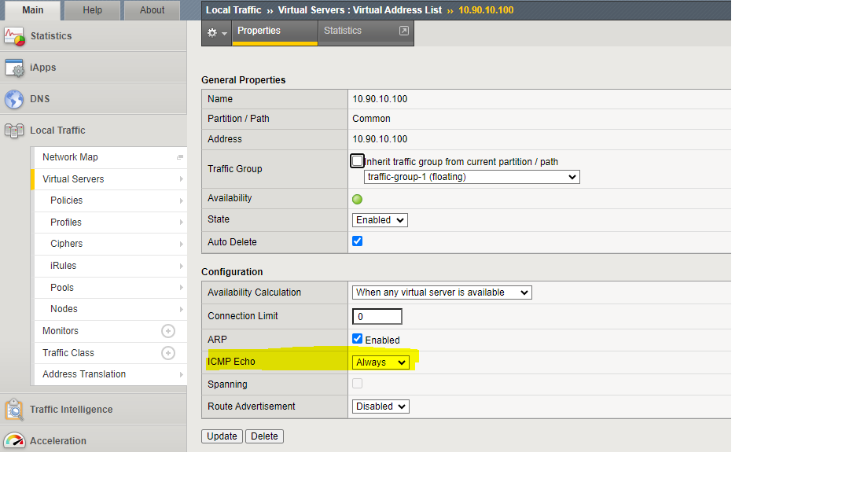The image size is (864, 504).
Task: Open the Availability Calculation dropdown
Action: [442, 292]
